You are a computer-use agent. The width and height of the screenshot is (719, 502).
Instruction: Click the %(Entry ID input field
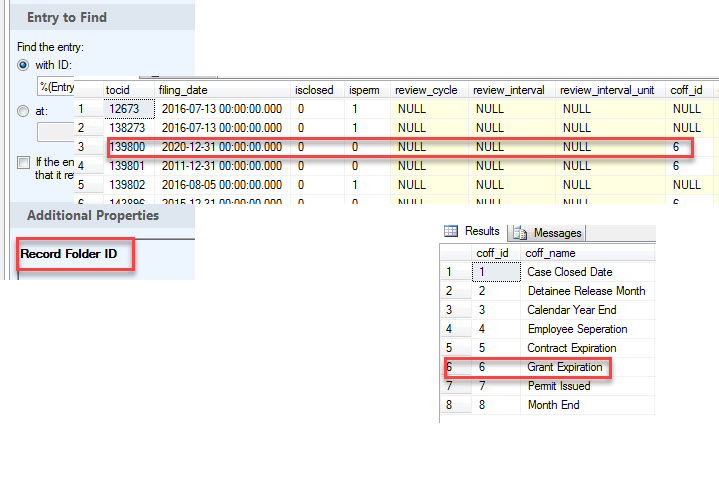coord(55,87)
